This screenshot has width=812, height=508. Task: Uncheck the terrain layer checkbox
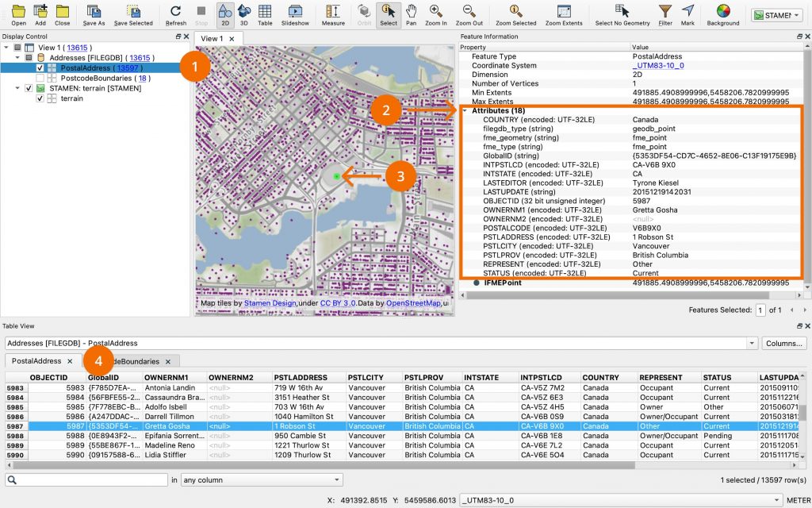click(39, 98)
